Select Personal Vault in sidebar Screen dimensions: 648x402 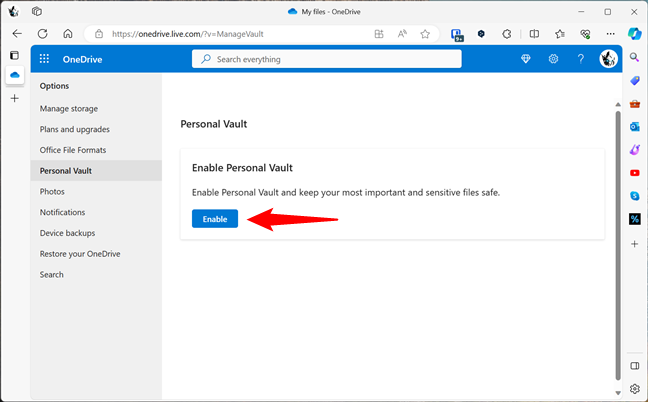[96, 171]
